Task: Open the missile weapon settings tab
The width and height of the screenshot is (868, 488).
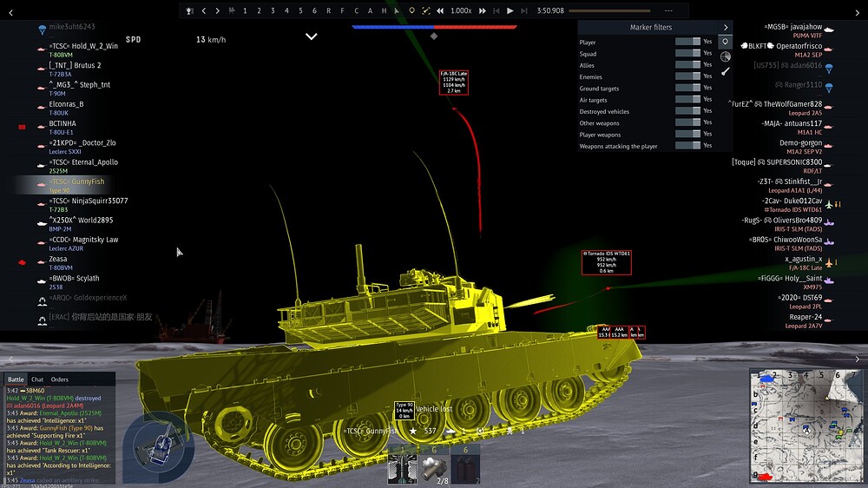Action: [725, 71]
